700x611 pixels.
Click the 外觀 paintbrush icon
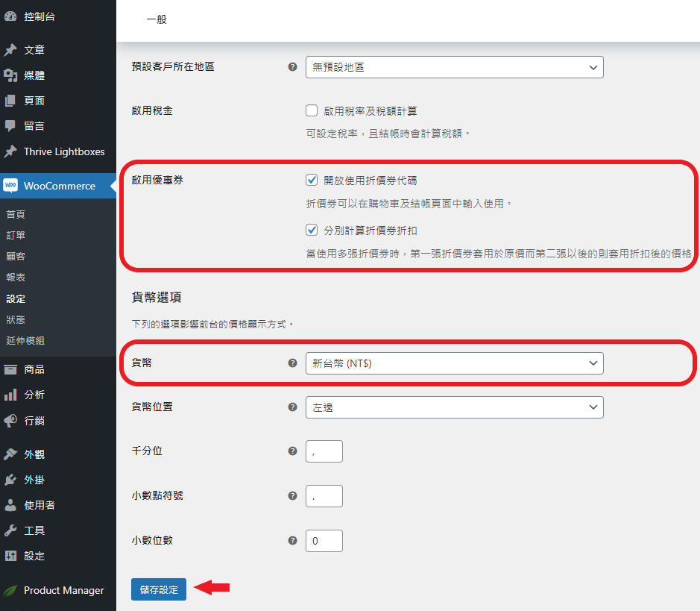tap(10, 454)
